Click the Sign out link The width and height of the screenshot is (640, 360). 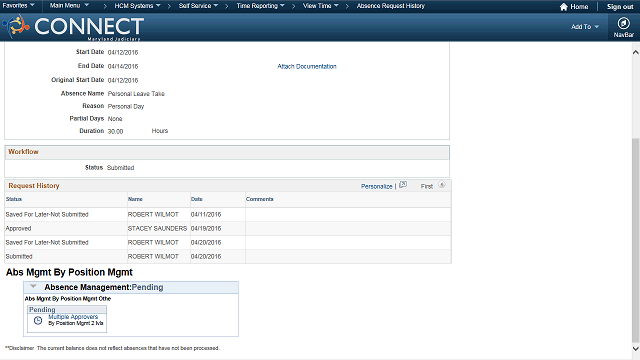(x=620, y=7)
